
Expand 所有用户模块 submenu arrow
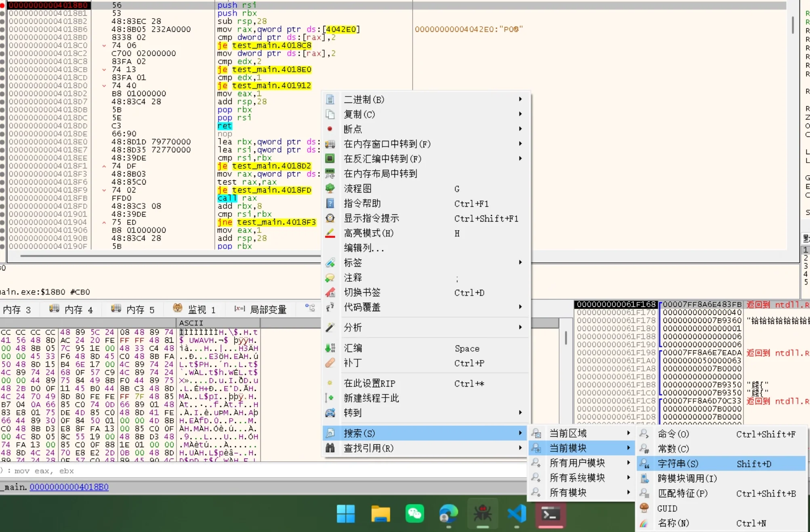point(628,463)
